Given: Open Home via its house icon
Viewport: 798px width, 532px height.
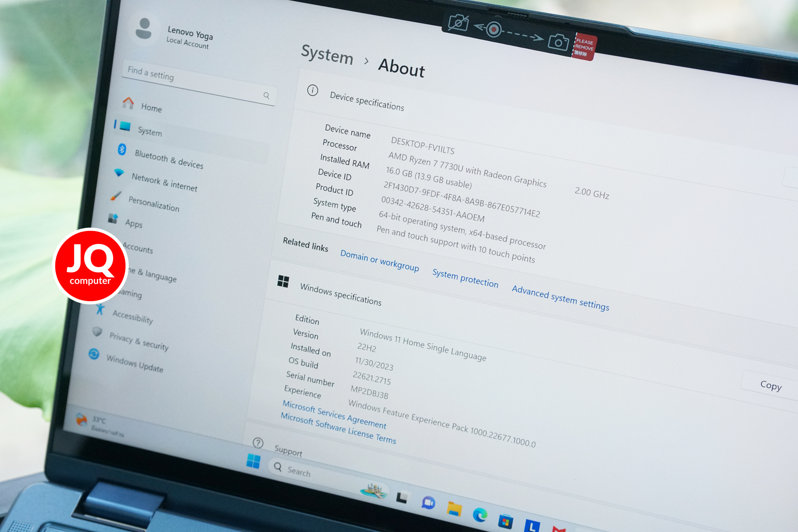Looking at the screenshot, I should 128,103.
